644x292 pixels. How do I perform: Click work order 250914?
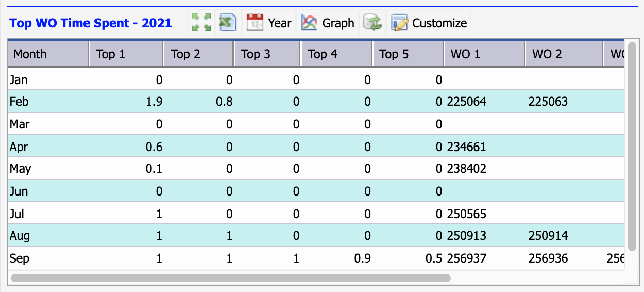[x=548, y=236]
